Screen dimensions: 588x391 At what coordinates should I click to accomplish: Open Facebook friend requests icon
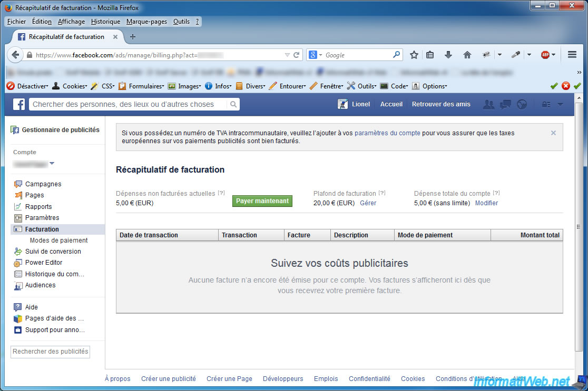[x=488, y=105]
